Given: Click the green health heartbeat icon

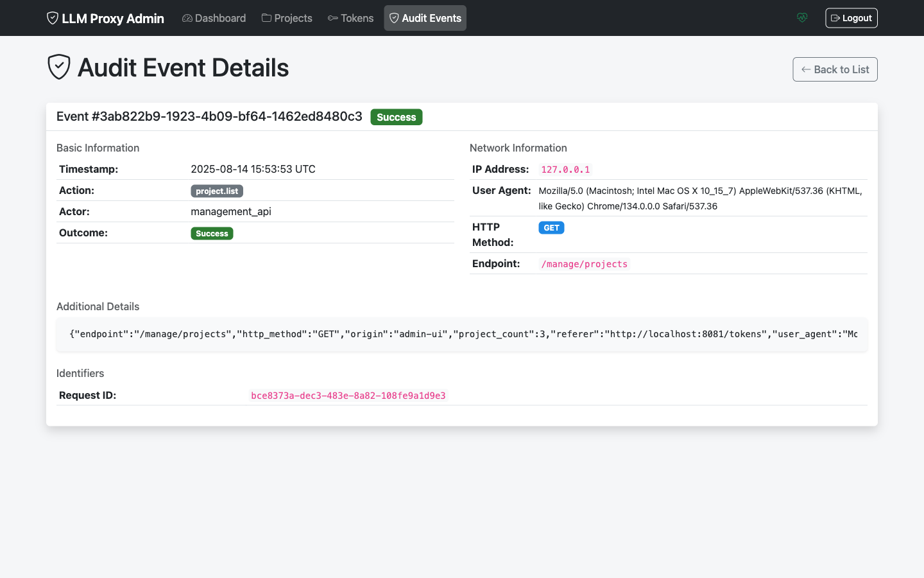Looking at the screenshot, I should [802, 17].
